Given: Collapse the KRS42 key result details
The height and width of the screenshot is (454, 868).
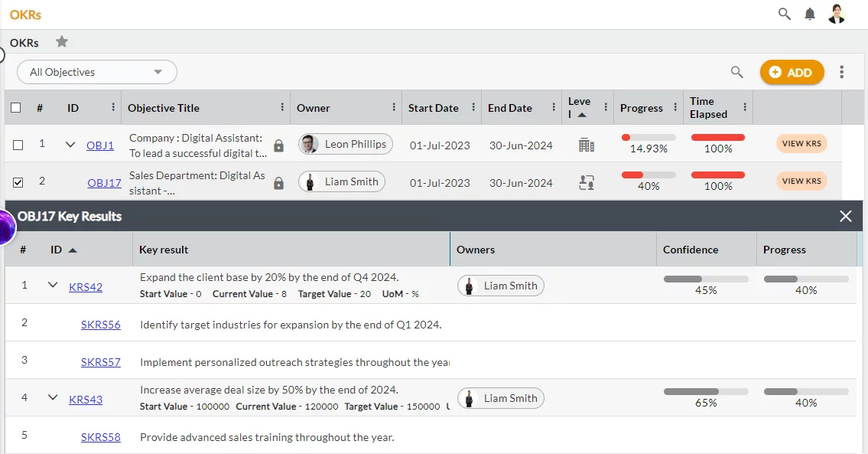Looking at the screenshot, I should [x=53, y=283].
